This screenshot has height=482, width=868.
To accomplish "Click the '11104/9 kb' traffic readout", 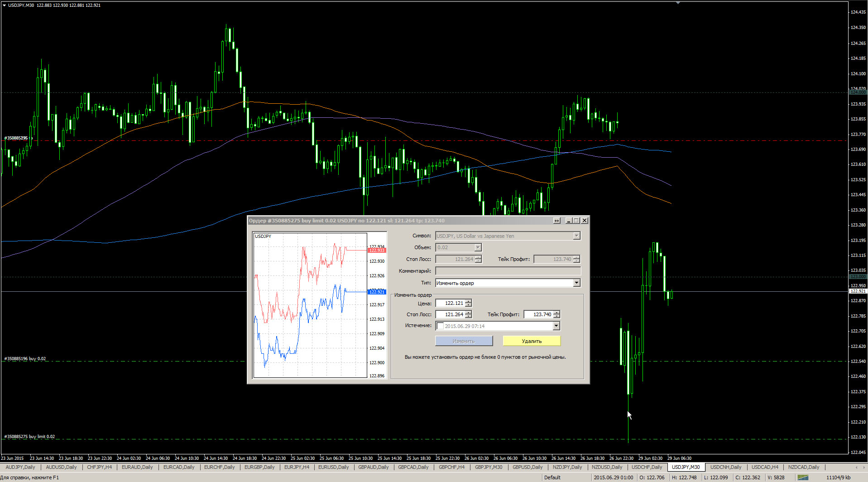I will (x=838, y=477).
